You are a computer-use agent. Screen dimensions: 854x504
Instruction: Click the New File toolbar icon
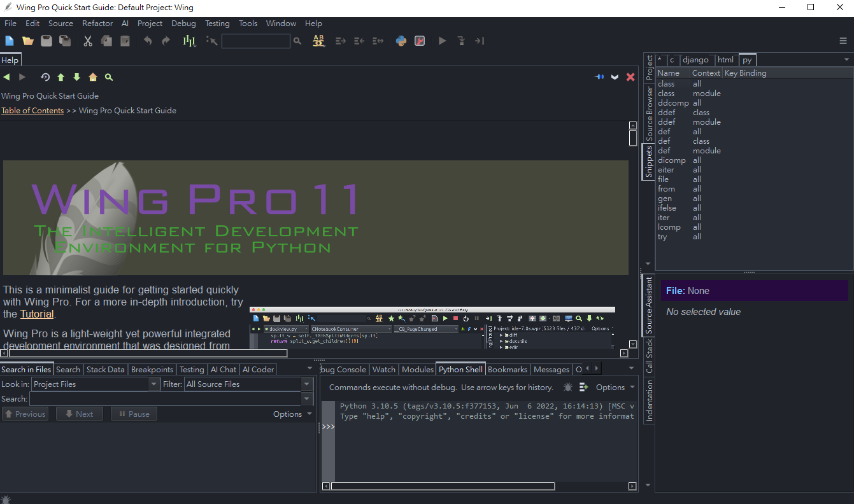pos(10,41)
